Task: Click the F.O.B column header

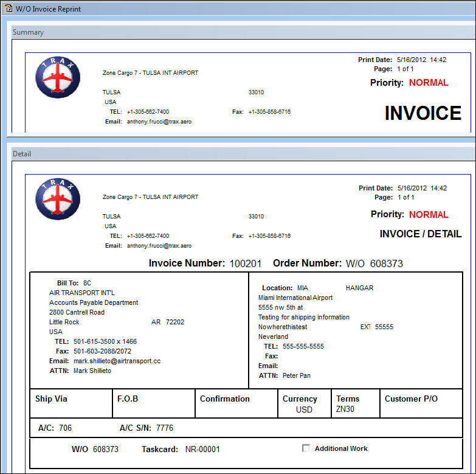Action: (128, 399)
